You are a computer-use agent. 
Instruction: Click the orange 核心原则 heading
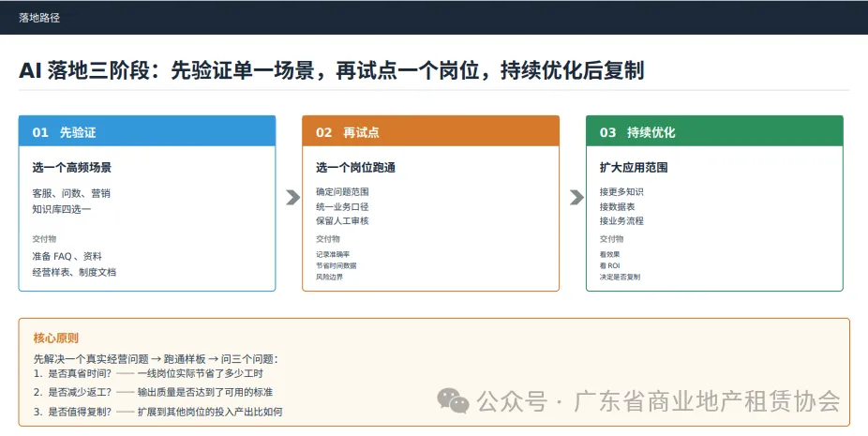click(x=56, y=338)
